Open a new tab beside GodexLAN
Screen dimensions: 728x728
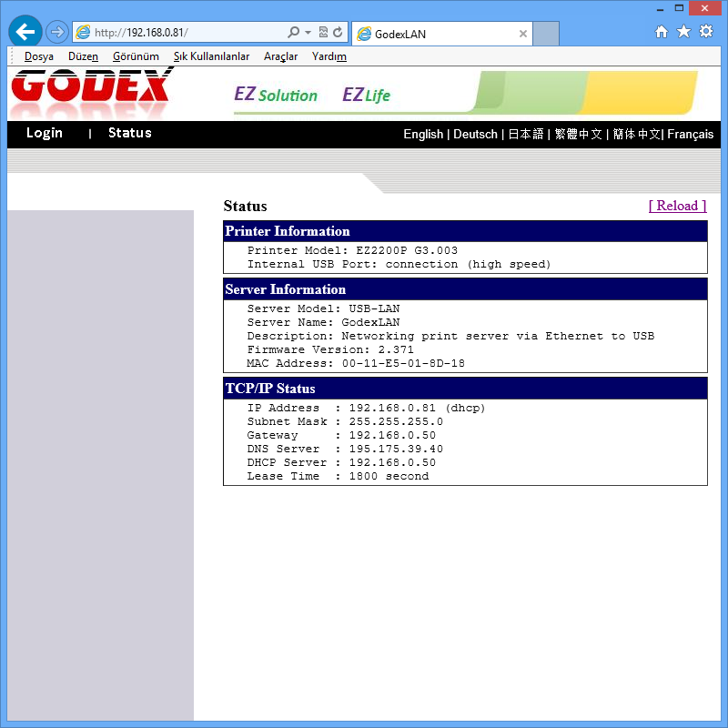(x=546, y=35)
